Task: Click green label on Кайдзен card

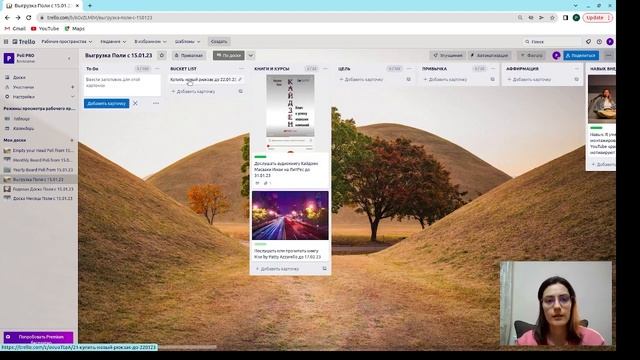Action: [x=260, y=157]
